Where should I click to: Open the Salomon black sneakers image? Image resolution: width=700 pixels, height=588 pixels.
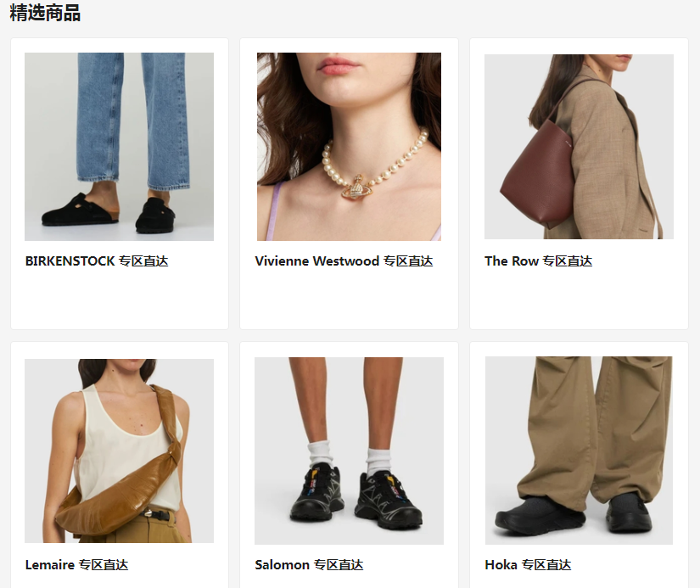tap(349, 451)
